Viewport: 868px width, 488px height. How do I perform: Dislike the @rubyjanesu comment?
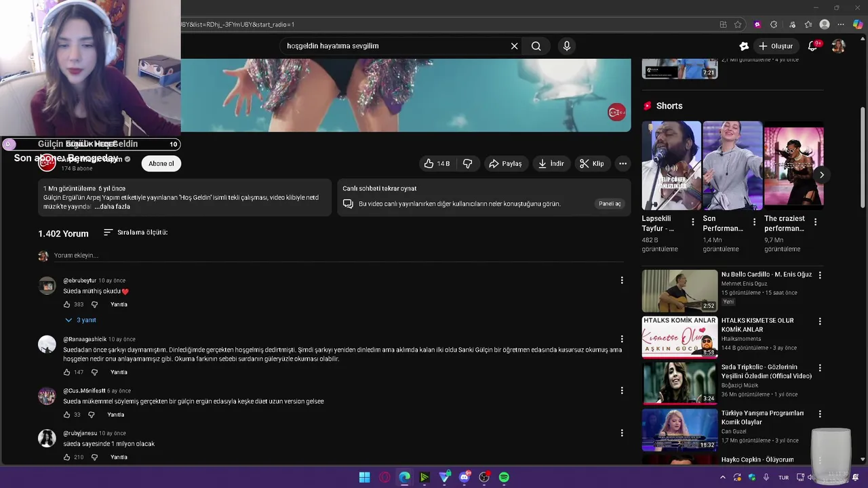coord(94,457)
